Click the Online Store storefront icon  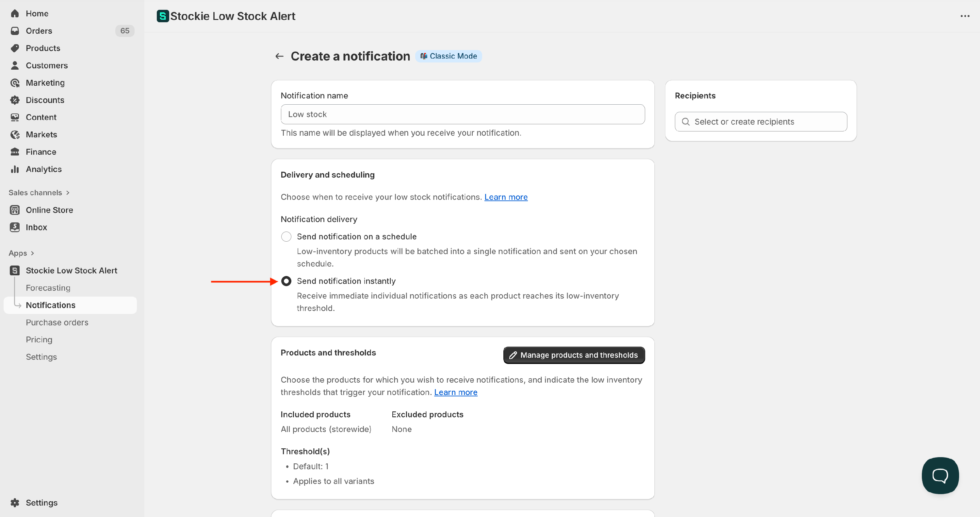[15, 210]
